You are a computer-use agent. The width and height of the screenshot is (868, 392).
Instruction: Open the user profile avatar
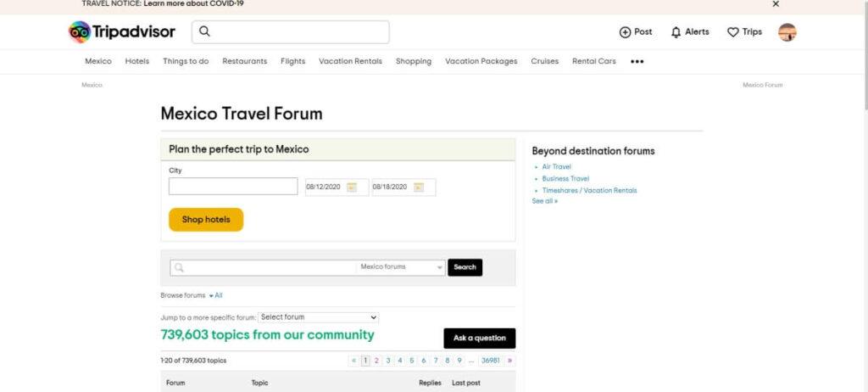pos(787,32)
